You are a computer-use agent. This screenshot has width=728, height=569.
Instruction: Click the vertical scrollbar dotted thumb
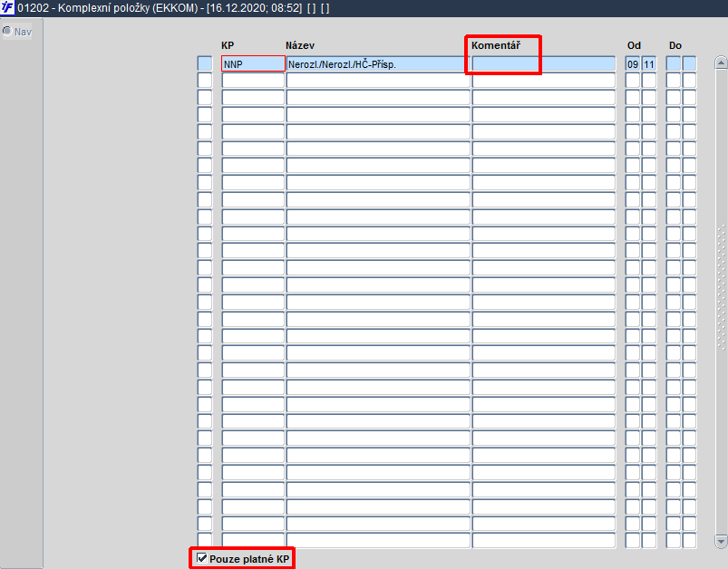pos(721,288)
